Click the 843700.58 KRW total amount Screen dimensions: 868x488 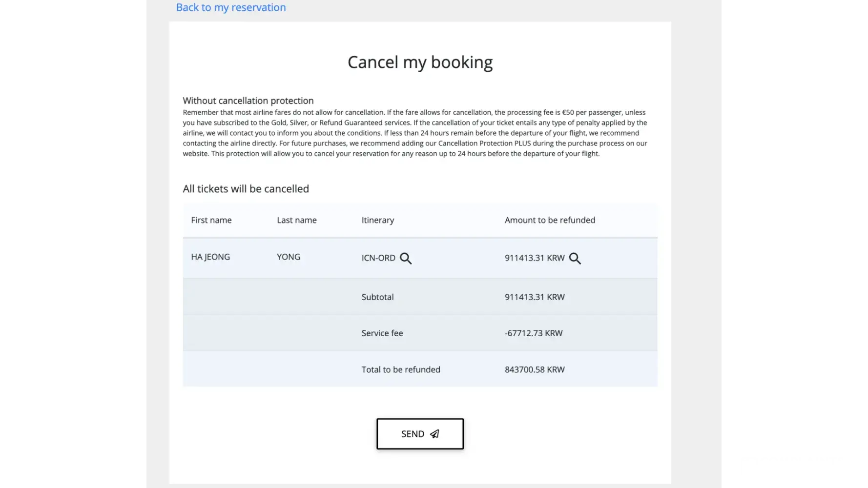pos(535,370)
